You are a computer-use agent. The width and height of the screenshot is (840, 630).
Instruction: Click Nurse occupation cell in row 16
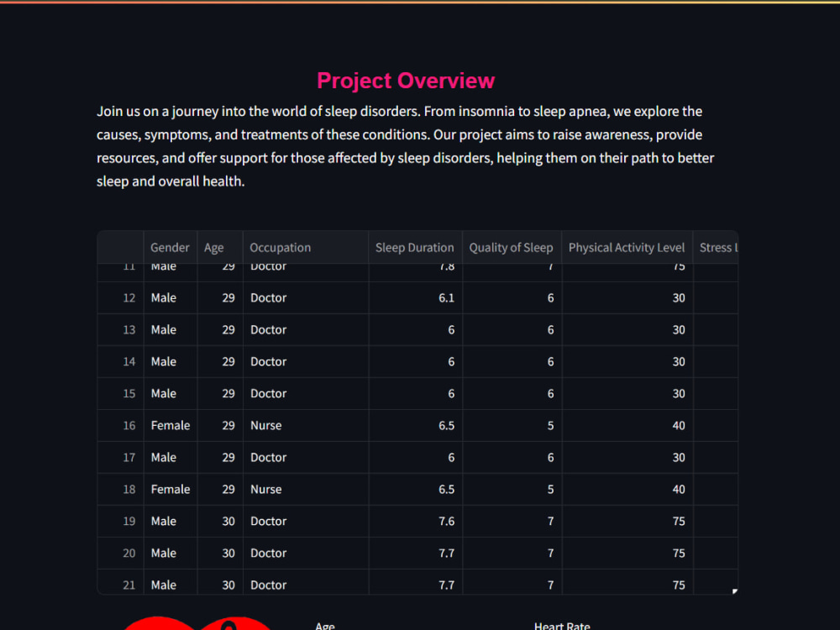tap(306, 425)
